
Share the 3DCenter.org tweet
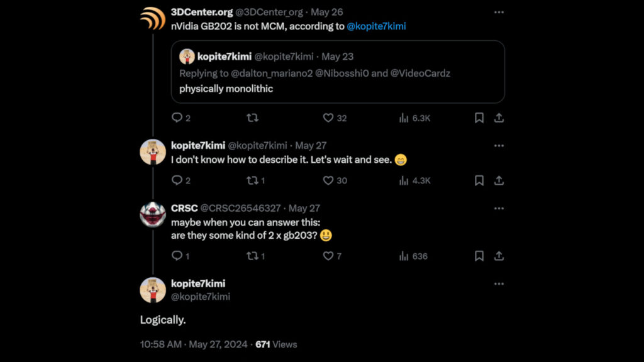(x=499, y=118)
